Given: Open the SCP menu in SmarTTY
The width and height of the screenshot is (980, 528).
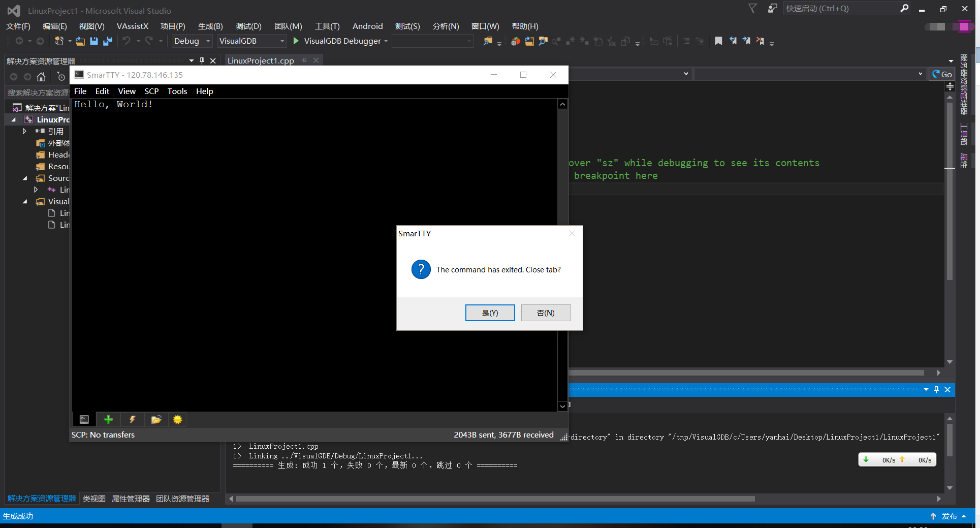Looking at the screenshot, I should tap(151, 91).
